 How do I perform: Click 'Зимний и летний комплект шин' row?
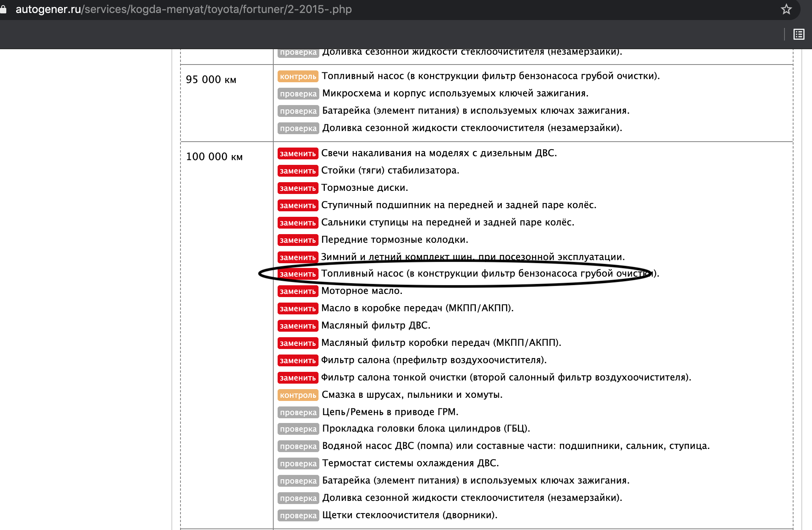(x=473, y=257)
